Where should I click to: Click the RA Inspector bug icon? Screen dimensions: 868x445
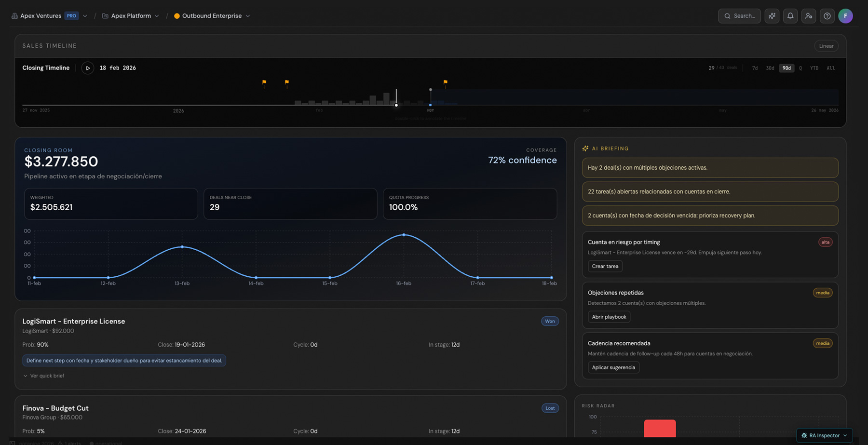pyautogui.click(x=804, y=435)
